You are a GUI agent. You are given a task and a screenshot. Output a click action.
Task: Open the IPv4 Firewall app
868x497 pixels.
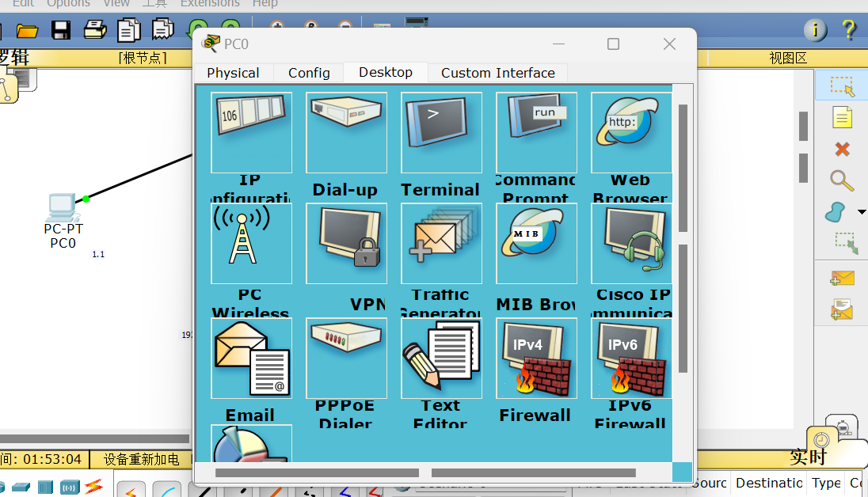pos(536,358)
